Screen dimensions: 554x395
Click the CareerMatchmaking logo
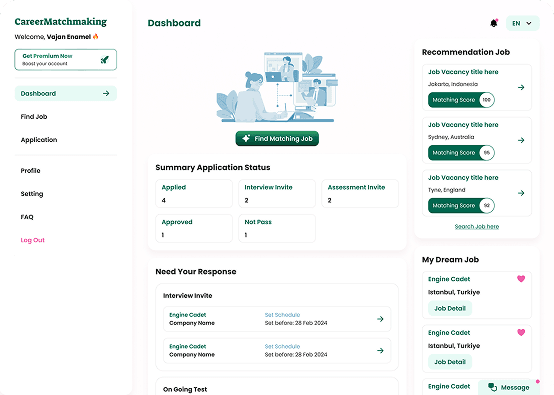click(x=61, y=22)
